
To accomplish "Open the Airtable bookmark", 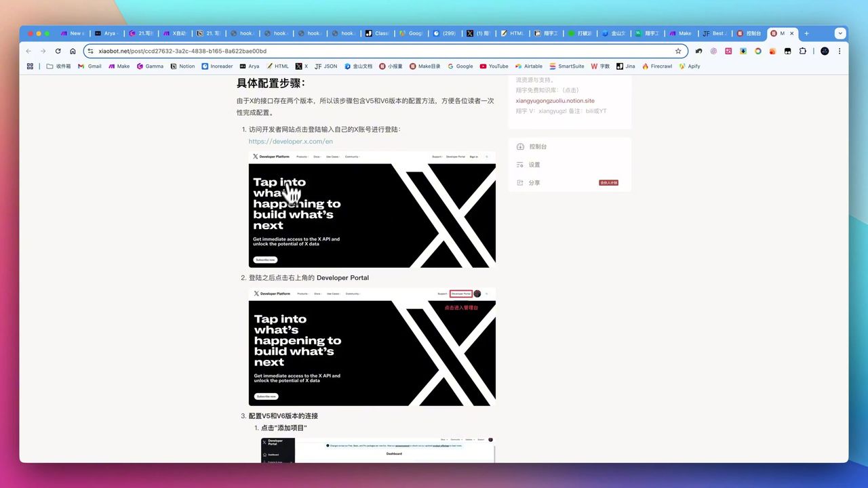I will point(528,66).
